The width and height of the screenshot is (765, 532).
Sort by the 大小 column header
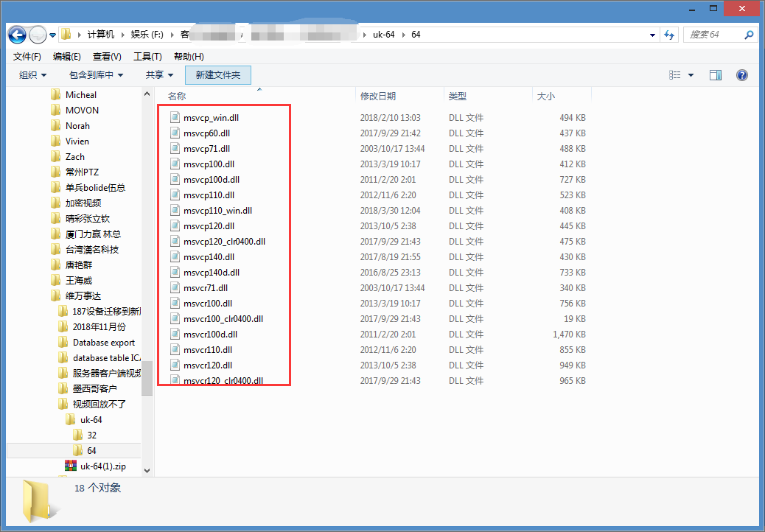tap(546, 96)
